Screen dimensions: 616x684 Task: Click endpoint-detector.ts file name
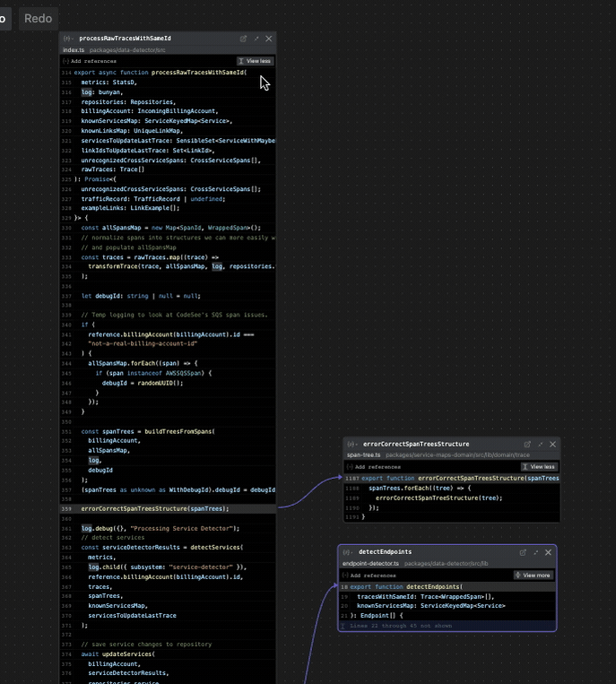pyautogui.click(x=370, y=564)
